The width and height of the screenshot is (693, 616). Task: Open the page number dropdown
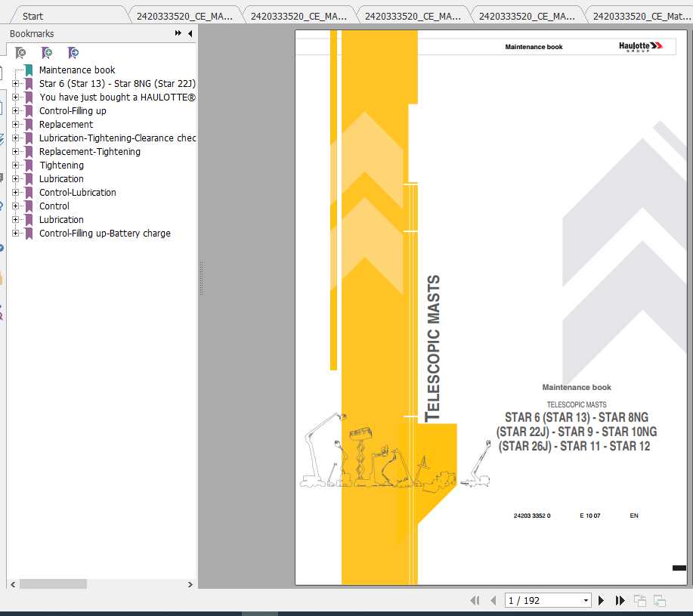pos(584,600)
